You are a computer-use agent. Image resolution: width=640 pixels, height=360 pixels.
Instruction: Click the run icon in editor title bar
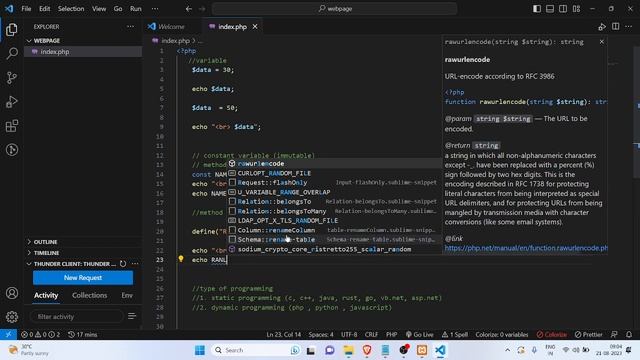[x=602, y=27]
